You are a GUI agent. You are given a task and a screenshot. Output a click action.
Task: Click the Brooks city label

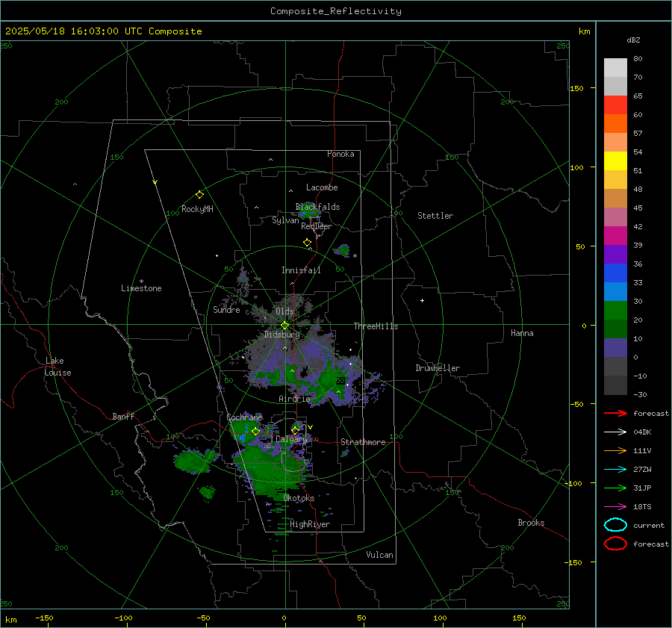click(531, 523)
